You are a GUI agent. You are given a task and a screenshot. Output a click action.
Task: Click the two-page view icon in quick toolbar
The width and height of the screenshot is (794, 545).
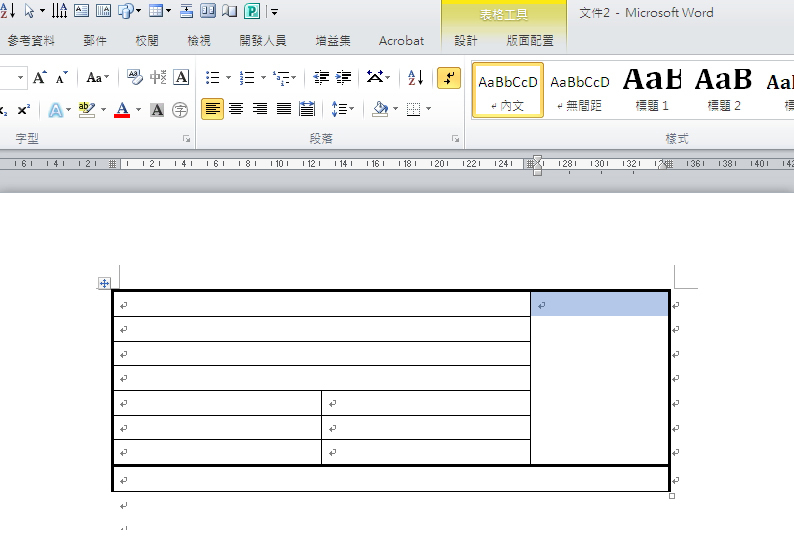[x=208, y=11]
